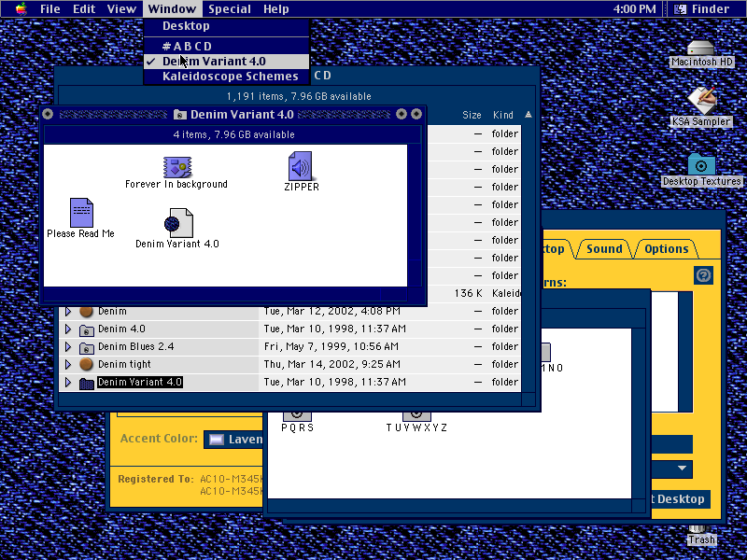The image size is (747, 560).
Task: Sort the list by the Size column
Action: click(x=472, y=115)
